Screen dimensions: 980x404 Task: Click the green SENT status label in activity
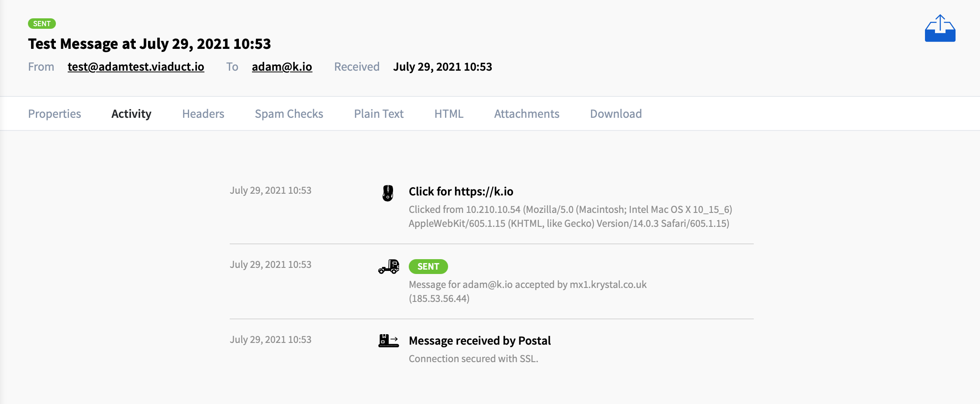coord(428,267)
